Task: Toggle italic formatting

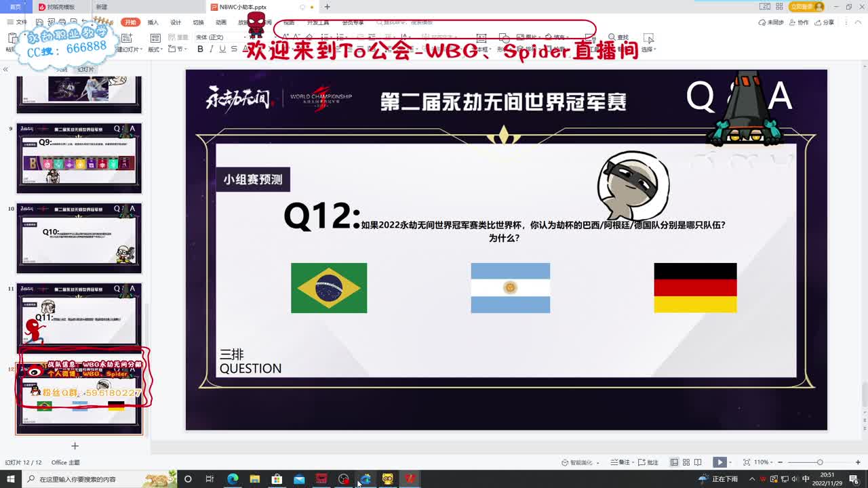Action: pyautogui.click(x=212, y=49)
